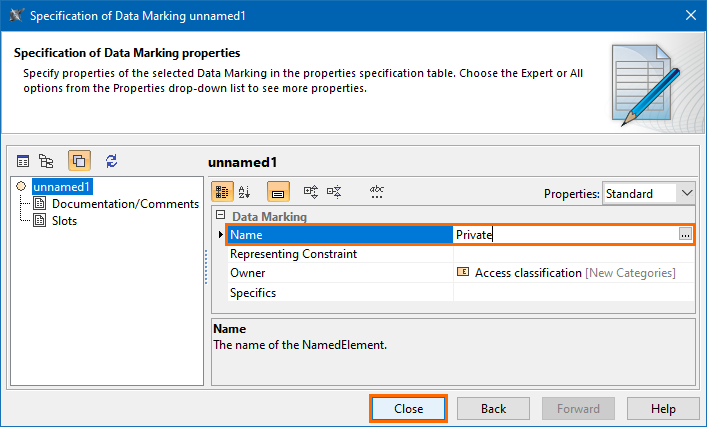Screen dimensions: 707x427
Task: Switch properties to categorized view
Action: [x=223, y=192]
